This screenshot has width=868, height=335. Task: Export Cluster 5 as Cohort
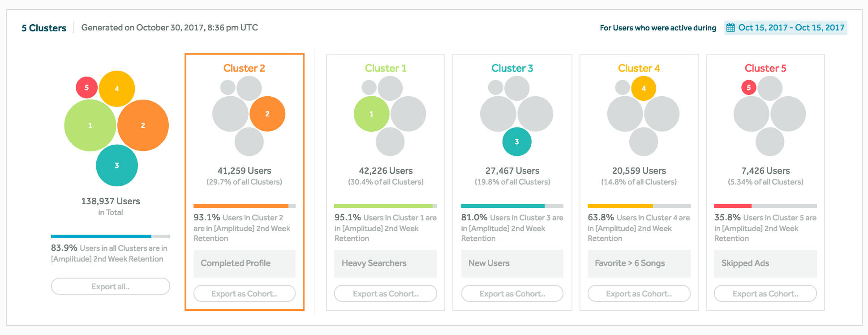pyautogui.click(x=765, y=294)
